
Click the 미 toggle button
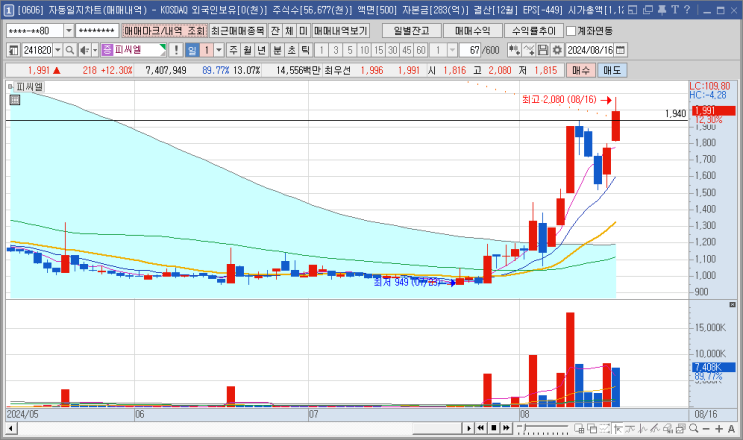(x=303, y=31)
